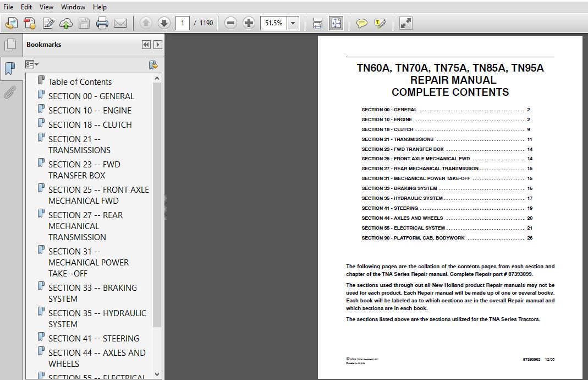
Task: Click the Save floppy disk icon
Action: point(84,23)
